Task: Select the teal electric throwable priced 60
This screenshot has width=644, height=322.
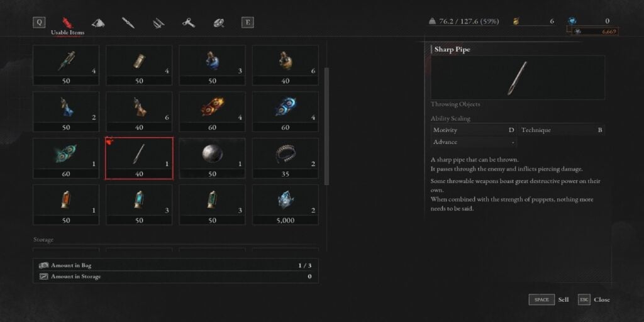Action: (66, 158)
